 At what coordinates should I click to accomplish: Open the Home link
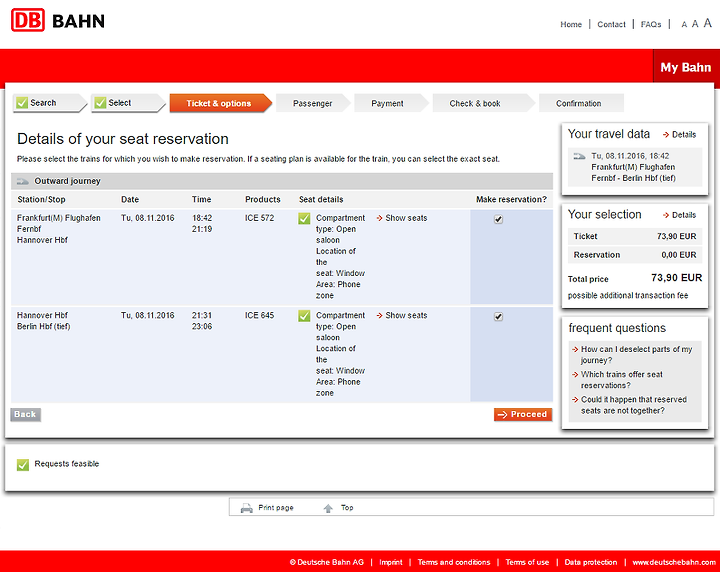click(571, 24)
